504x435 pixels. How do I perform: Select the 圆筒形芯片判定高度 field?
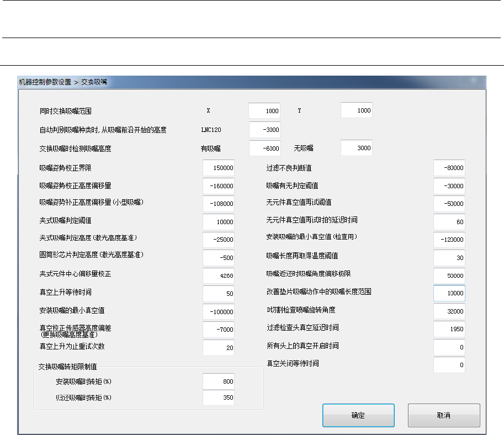coord(219,258)
